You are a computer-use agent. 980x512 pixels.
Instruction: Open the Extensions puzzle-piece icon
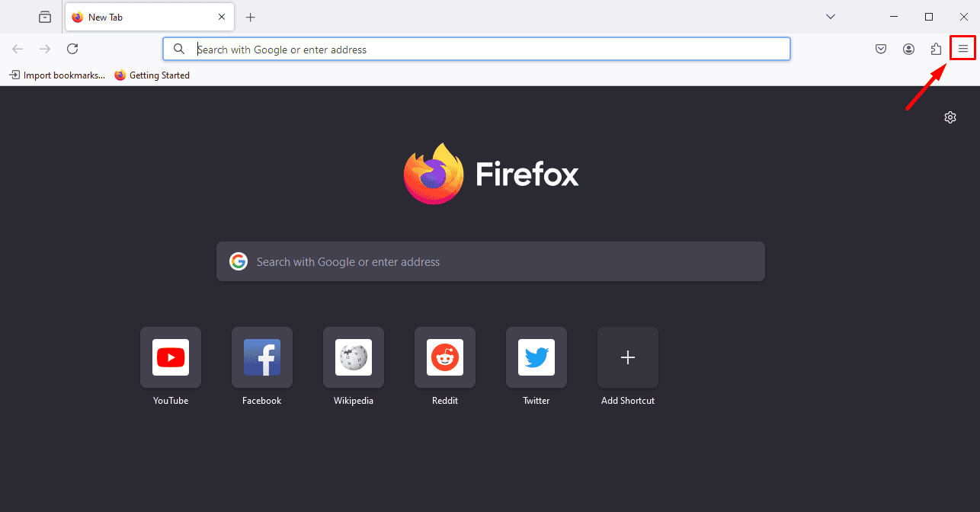[936, 49]
